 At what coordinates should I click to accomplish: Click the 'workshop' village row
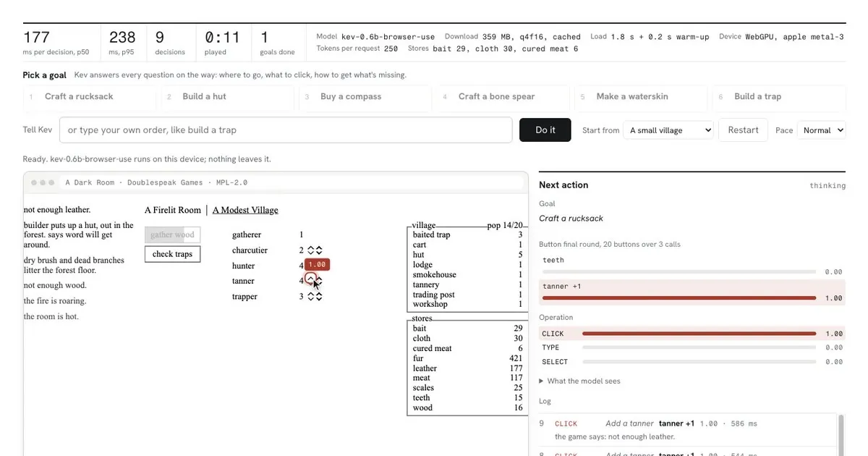467,304
